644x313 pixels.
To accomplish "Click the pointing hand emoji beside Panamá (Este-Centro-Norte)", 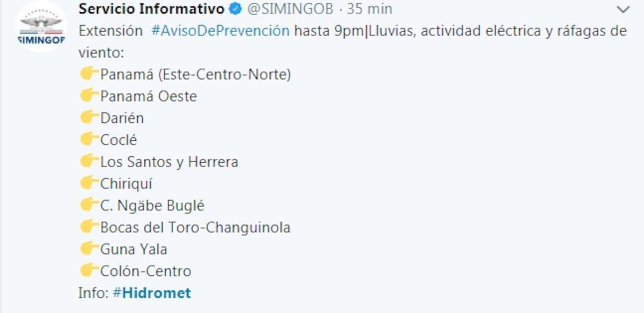I will [89, 74].
